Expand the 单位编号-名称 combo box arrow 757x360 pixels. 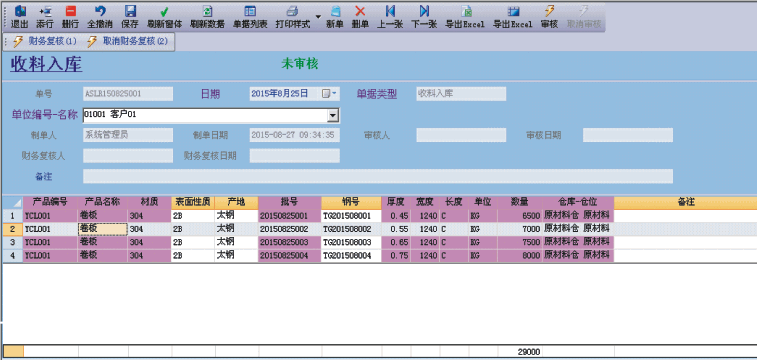click(333, 115)
